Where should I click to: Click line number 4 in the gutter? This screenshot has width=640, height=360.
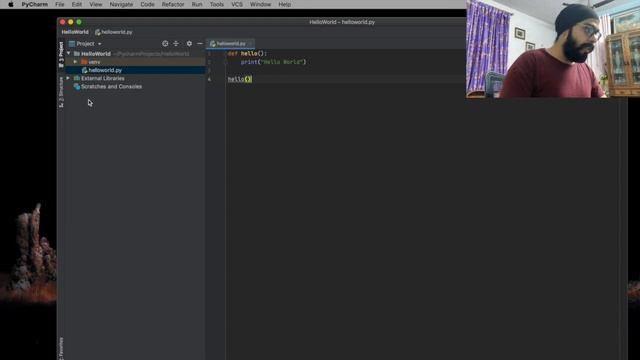(x=209, y=79)
